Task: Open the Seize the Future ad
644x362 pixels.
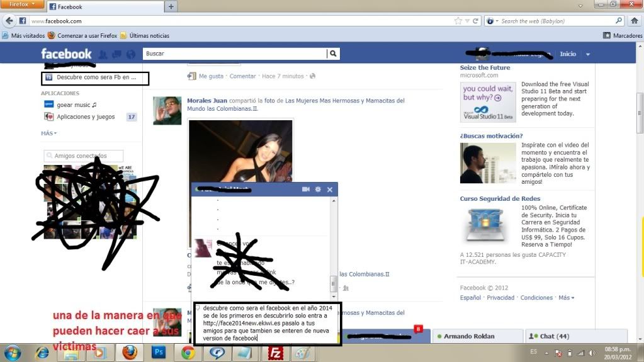Action: click(485, 67)
